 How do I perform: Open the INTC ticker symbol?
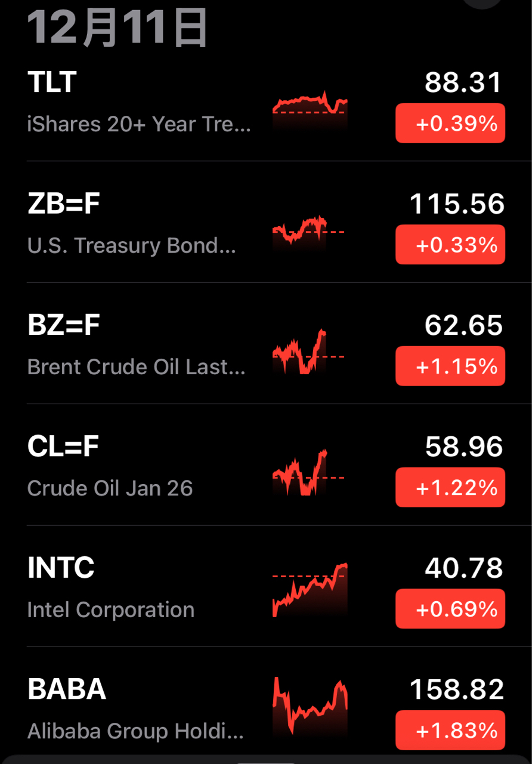[61, 568]
